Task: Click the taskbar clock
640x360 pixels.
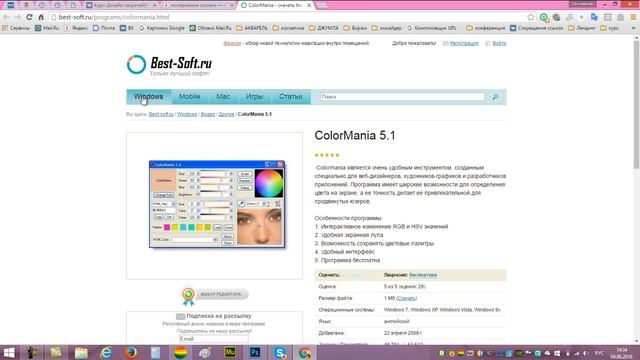Action: 622,353
